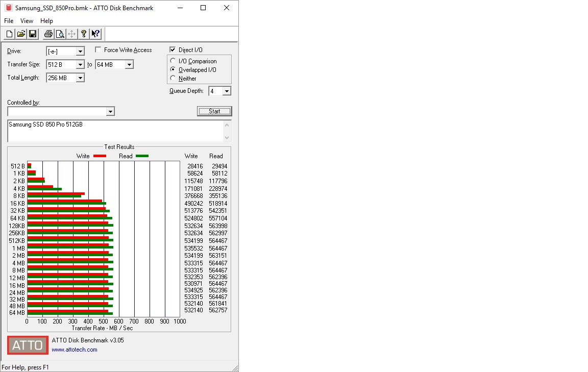
Task: Click the ATTO logo image
Action: tap(28, 345)
